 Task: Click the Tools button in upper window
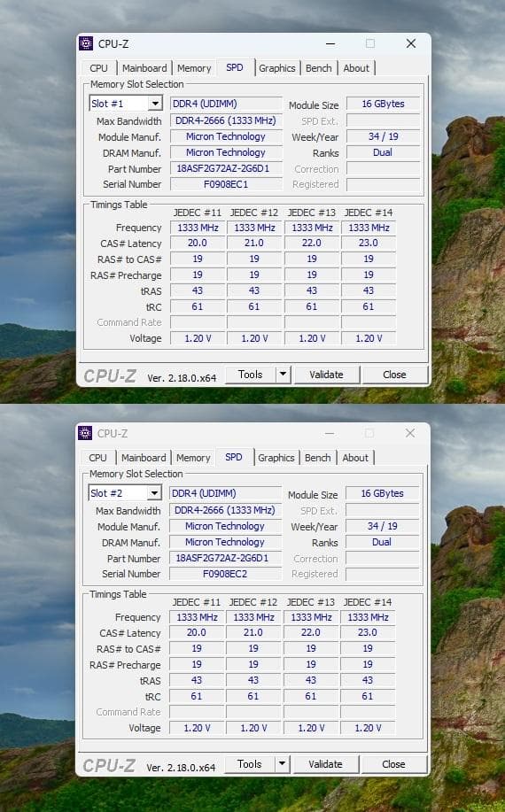[x=251, y=375]
